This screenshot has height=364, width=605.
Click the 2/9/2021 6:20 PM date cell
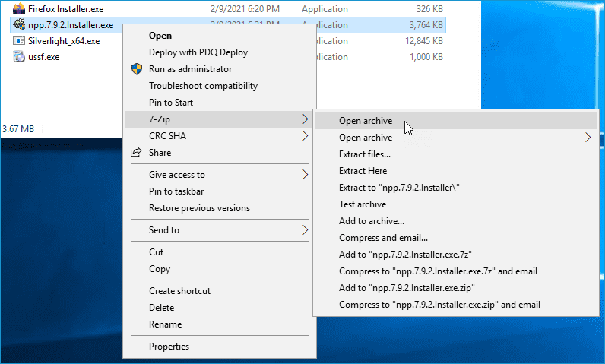pos(245,9)
